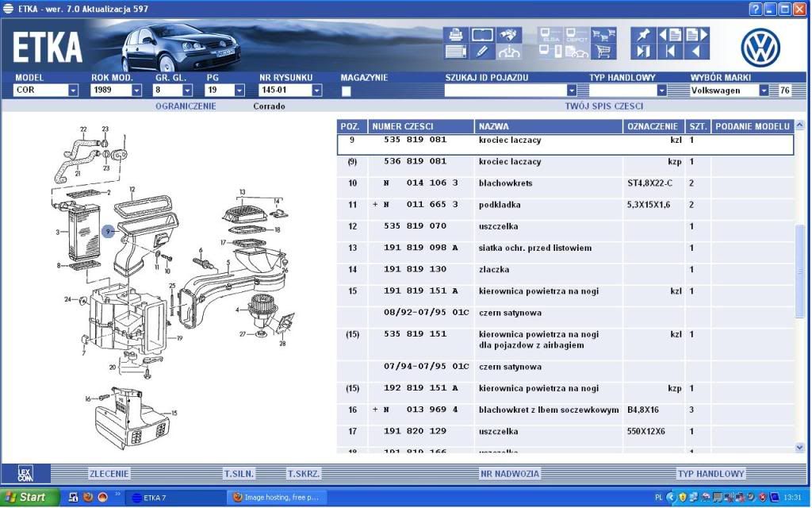Image resolution: width=812 pixels, height=508 pixels.
Task: Expand the PG dropdown showing 19
Action: click(x=239, y=90)
